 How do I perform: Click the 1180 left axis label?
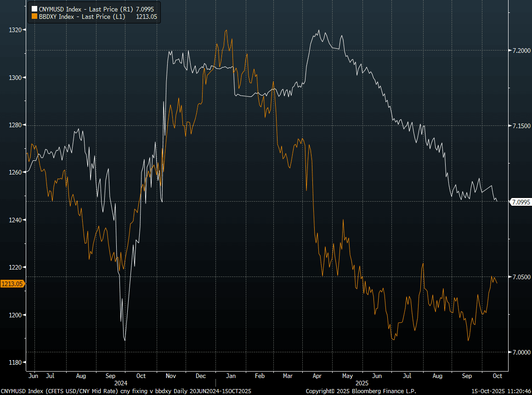16,363
